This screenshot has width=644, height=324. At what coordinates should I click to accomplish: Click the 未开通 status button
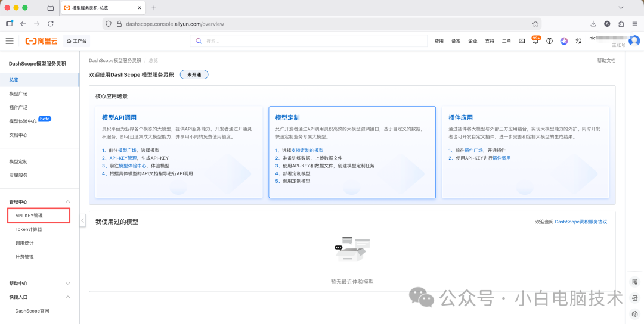tap(194, 74)
